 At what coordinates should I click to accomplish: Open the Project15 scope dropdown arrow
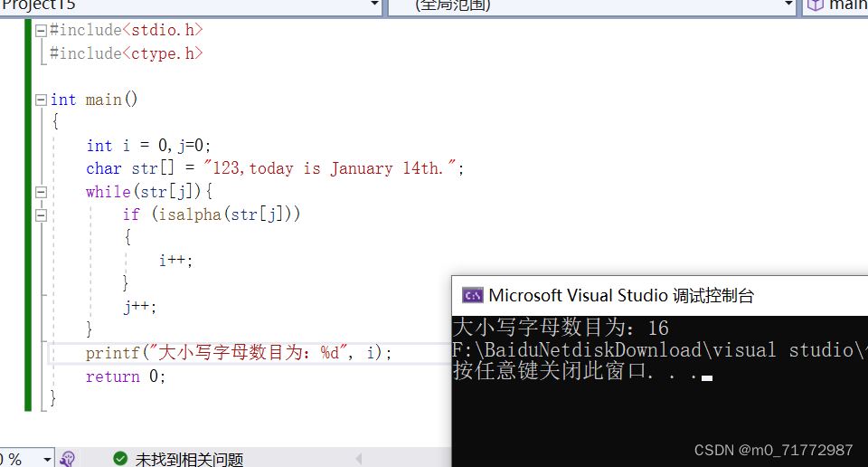(374, 5)
